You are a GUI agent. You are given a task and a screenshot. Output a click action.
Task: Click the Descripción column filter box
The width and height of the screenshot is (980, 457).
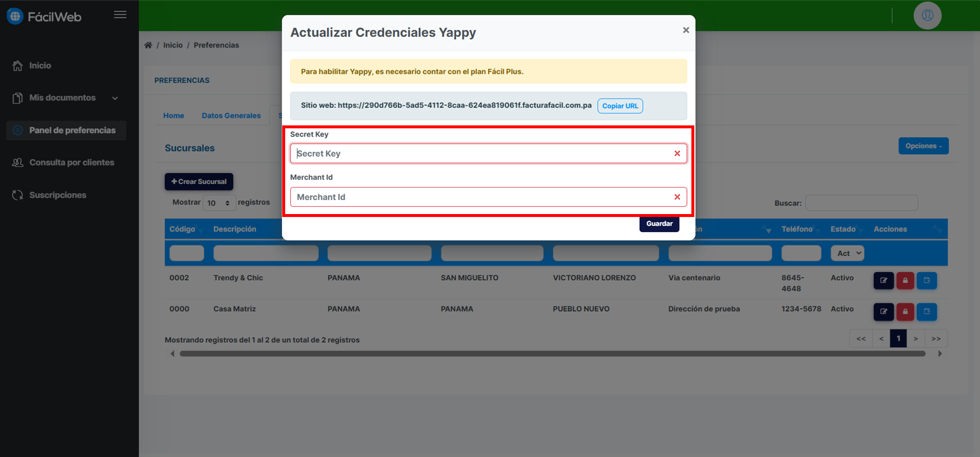(266, 253)
